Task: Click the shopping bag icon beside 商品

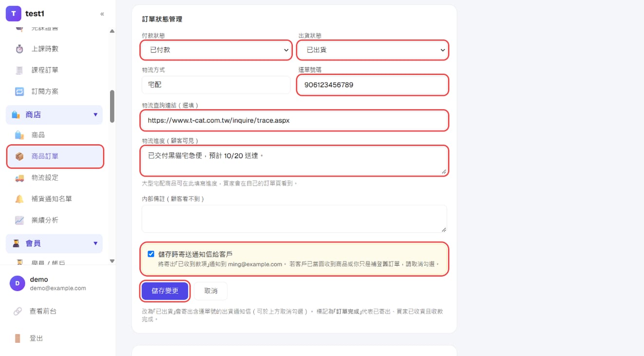Action: 19,135
